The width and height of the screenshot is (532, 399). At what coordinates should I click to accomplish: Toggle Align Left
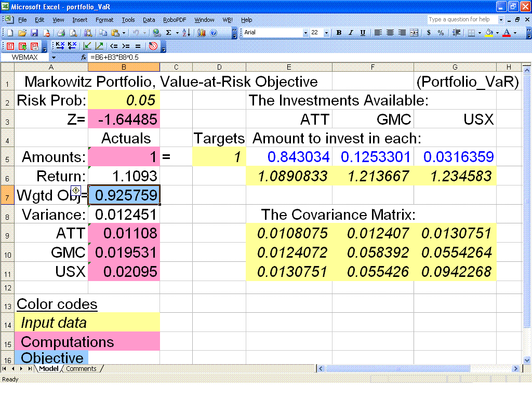tap(378, 33)
